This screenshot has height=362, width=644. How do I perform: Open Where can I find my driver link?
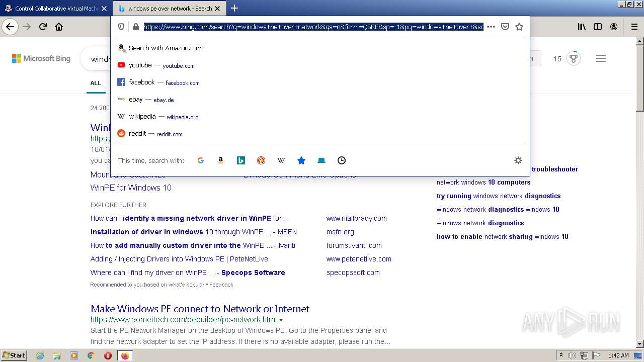[188, 273]
